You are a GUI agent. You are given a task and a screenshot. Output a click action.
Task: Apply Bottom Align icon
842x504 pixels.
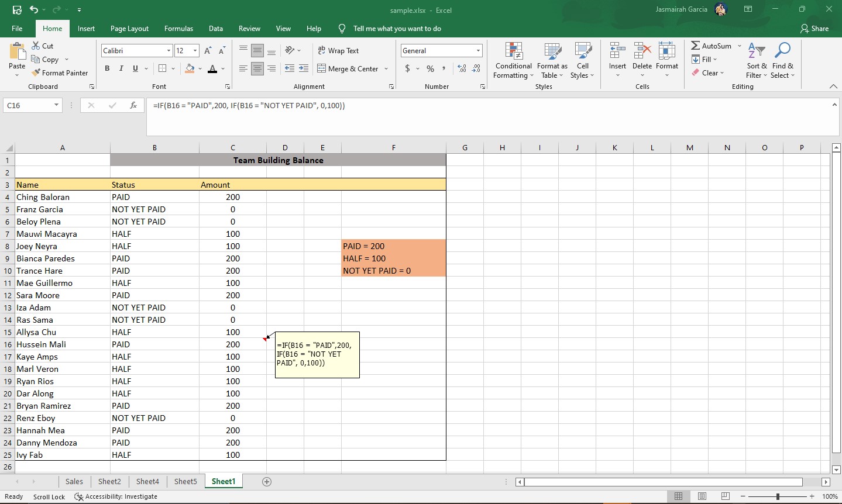[x=271, y=51]
